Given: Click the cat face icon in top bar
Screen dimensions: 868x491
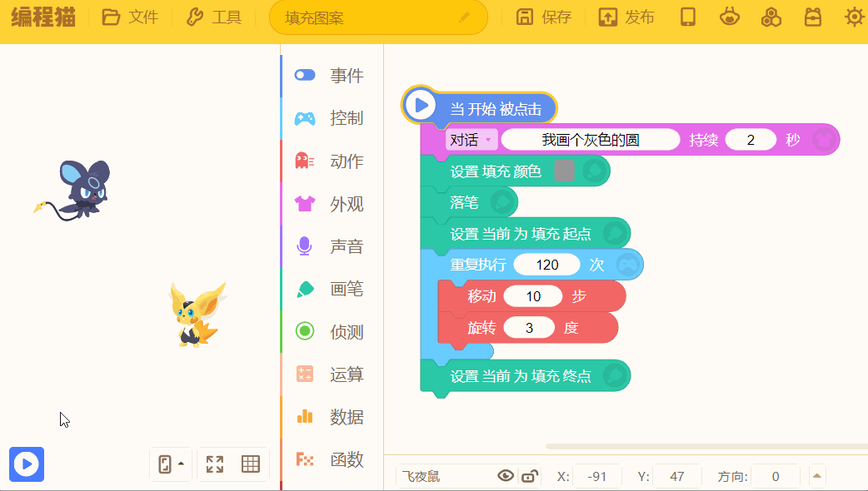Looking at the screenshot, I should [x=730, y=17].
